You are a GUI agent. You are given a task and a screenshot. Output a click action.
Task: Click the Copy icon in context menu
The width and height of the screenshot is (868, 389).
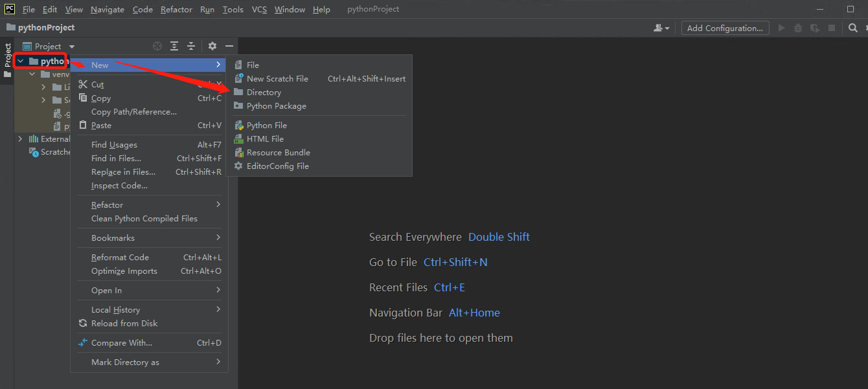click(x=83, y=98)
